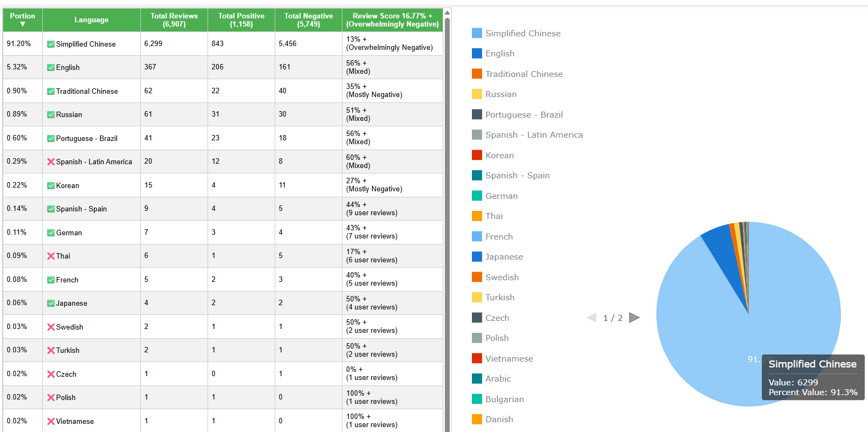868x432 pixels.
Task: Toggle the Russian row checkmark
Action: [51, 115]
